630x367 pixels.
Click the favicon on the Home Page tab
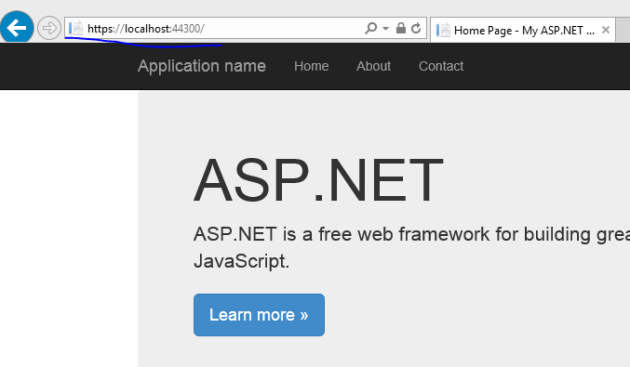click(x=443, y=30)
